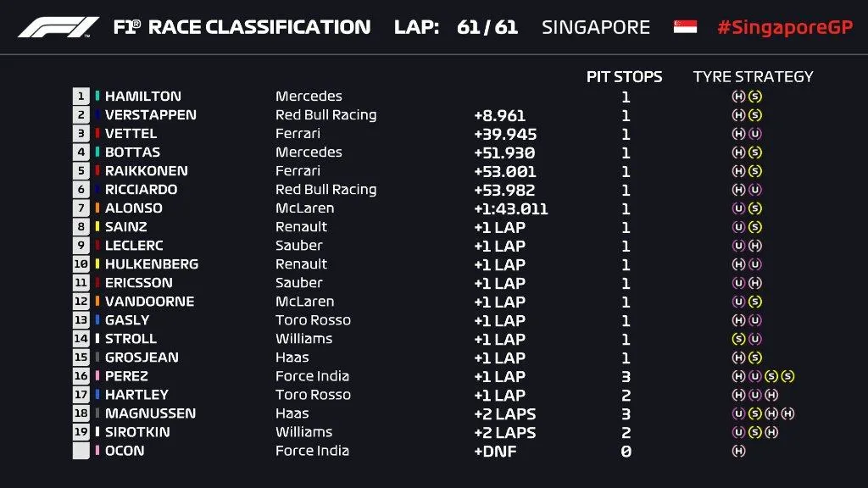
Task: Click Ocon's single hypersoft tyre icon
Action: [737, 451]
